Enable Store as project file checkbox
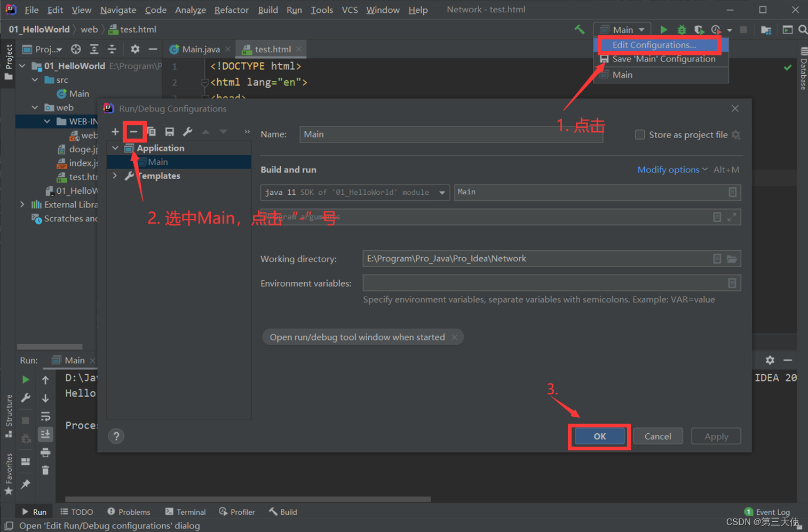 coord(639,135)
